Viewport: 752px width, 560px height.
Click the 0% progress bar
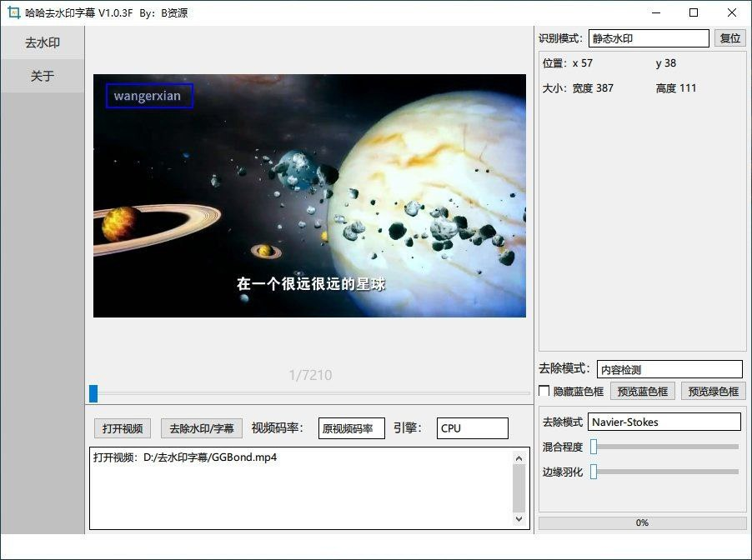pos(641,522)
